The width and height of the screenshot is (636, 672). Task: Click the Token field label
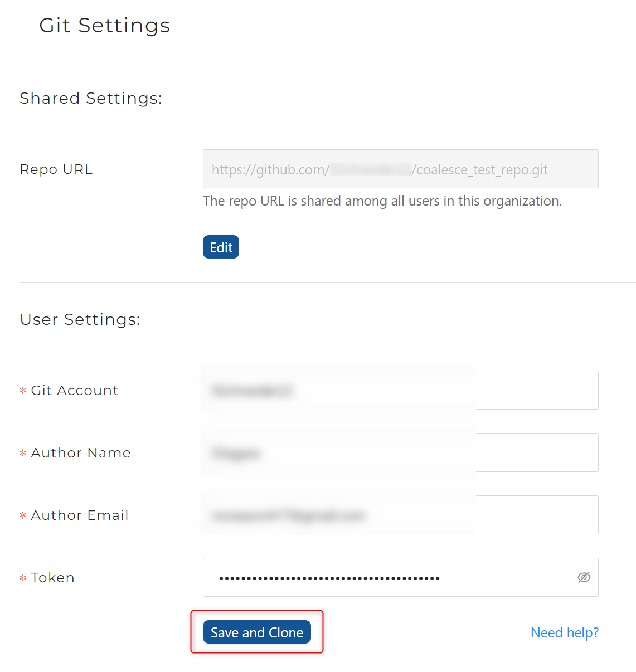click(52, 578)
